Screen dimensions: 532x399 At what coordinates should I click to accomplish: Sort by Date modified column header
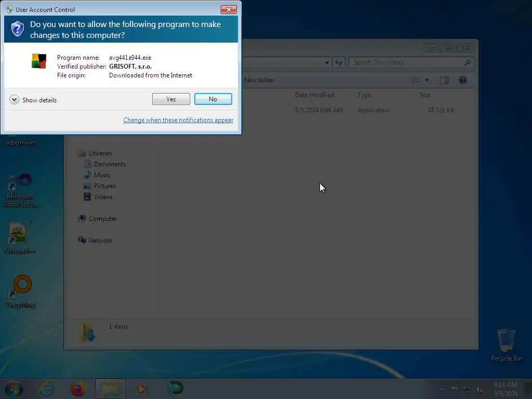[314, 95]
